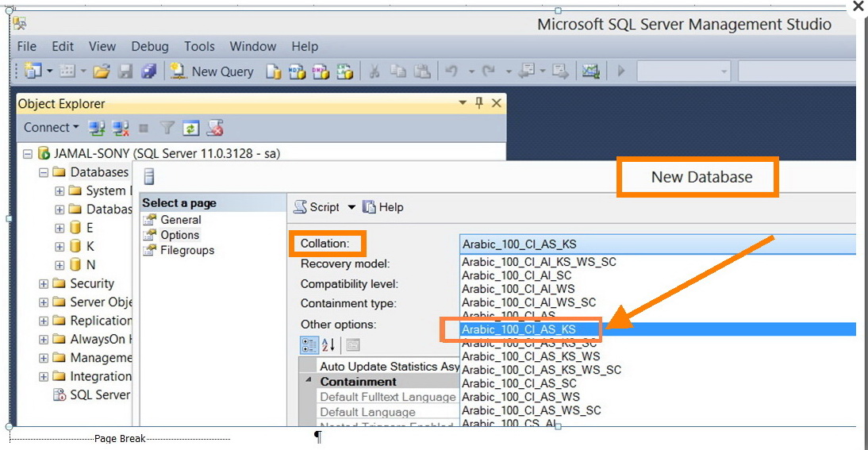Click the Undo arrow icon
Screen dimensions: 868x450
pyautogui.click(x=451, y=71)
